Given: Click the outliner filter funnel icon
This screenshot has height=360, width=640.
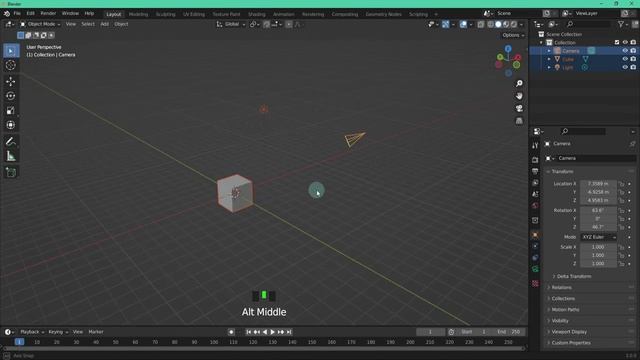Looking at the screenshot, I should (621, 24).
